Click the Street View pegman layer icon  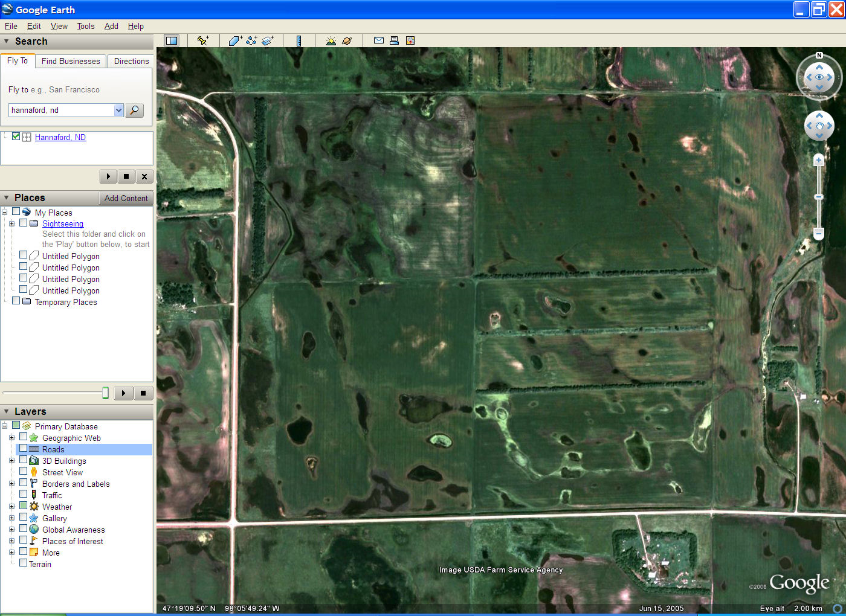[34, 472]
